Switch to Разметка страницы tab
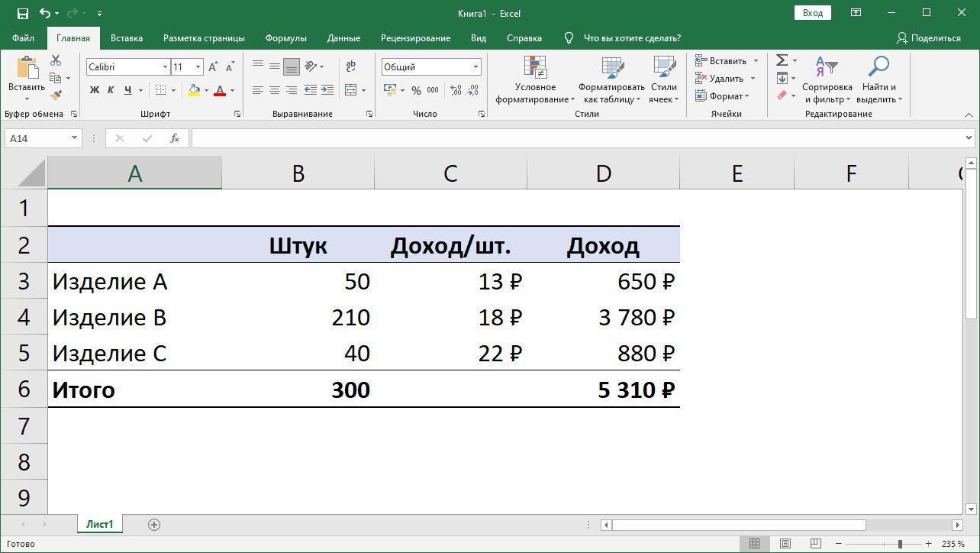The image size is (980, 553). click(204, 38)
